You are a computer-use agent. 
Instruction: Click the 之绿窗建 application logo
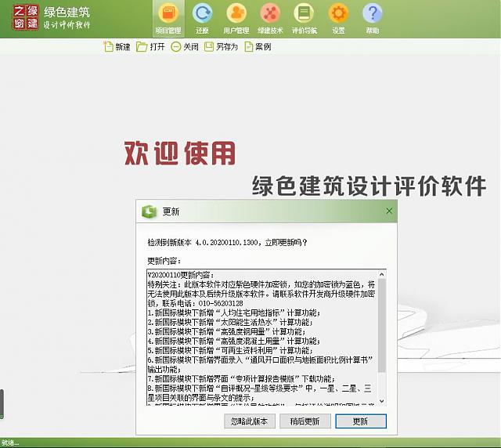click(26, 17)
